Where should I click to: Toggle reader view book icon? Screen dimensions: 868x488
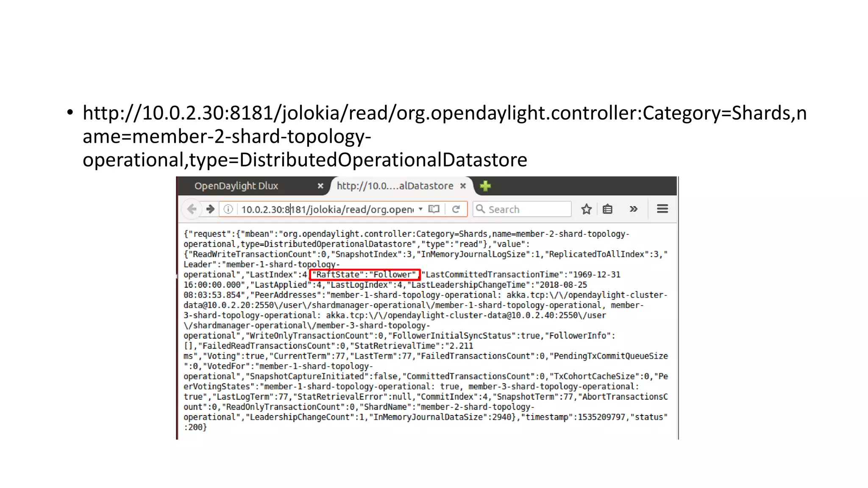(x=434, y=209)
